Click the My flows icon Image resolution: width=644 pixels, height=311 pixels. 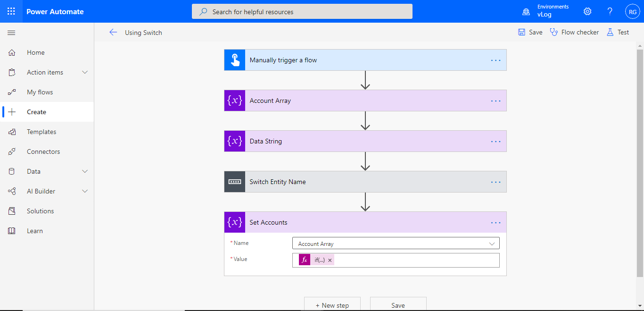(x=12, y=92)
